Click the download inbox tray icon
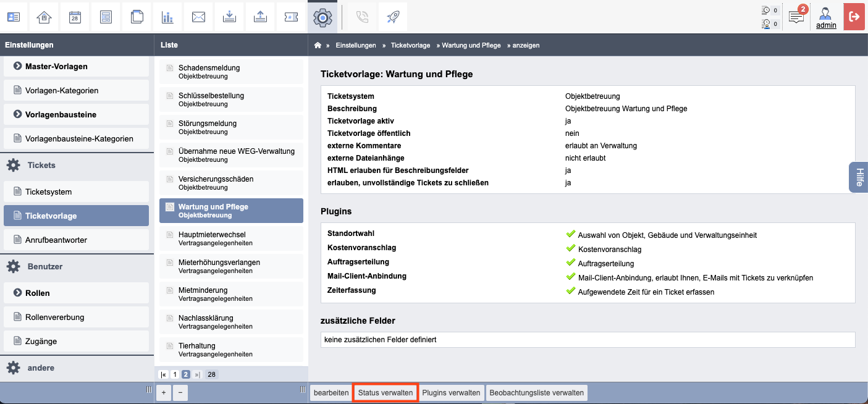This screenshot has width=868, height=404. point(229,17)
